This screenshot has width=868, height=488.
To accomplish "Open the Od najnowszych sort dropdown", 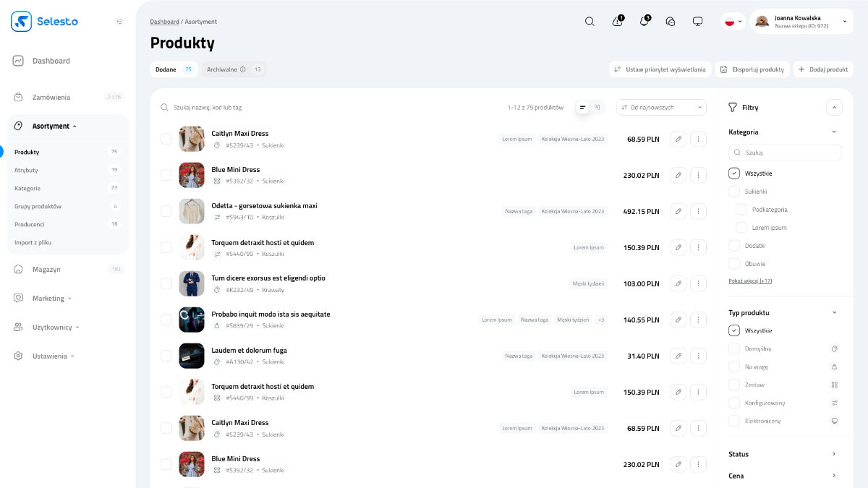I will coord(661,107).
